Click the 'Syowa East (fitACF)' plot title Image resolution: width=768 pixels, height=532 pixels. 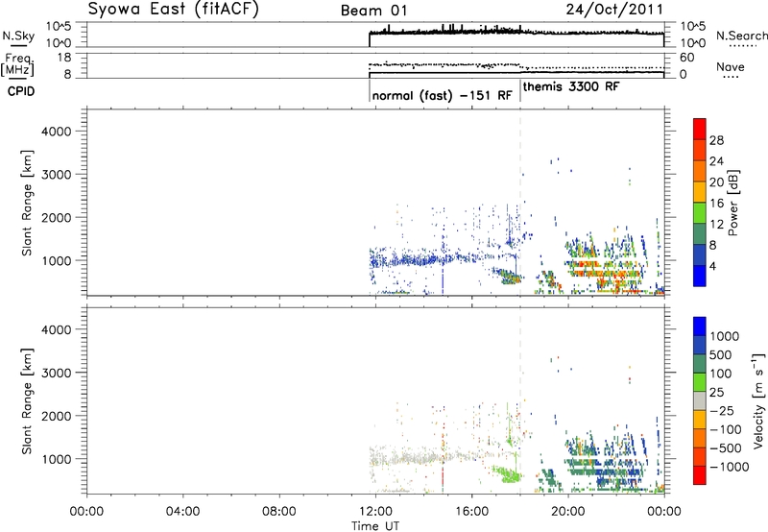pos(173,9)
